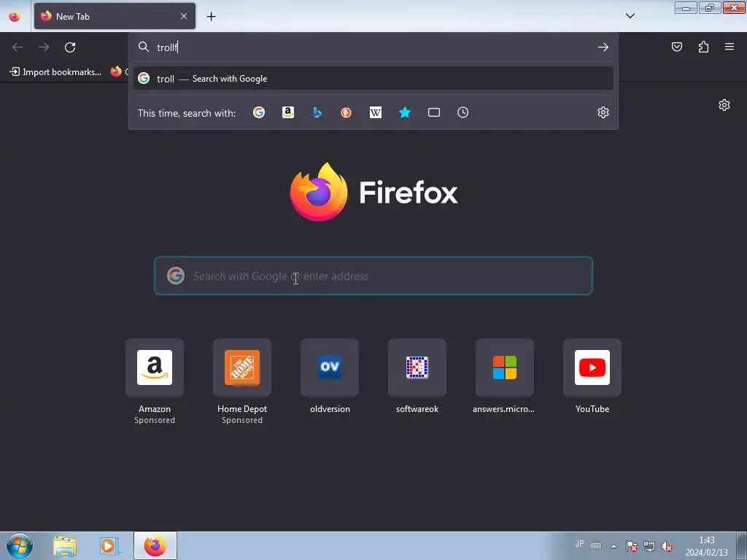
Task: Open Windows Media Player from the taskbar
Action: point(108,546)
